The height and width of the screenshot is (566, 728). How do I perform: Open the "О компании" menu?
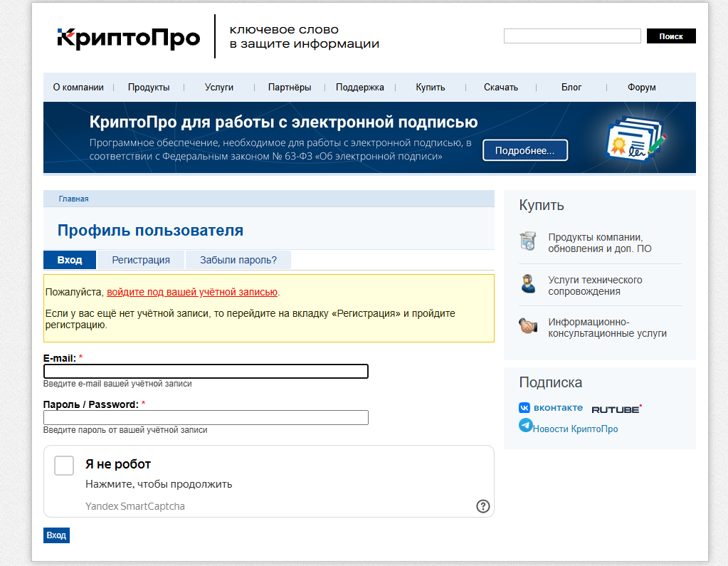(x=78, y=88)
